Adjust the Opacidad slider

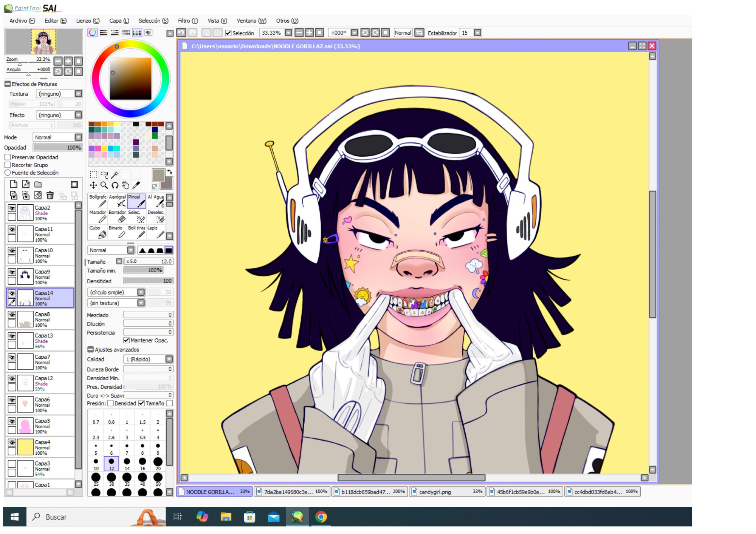click(57, 148)
